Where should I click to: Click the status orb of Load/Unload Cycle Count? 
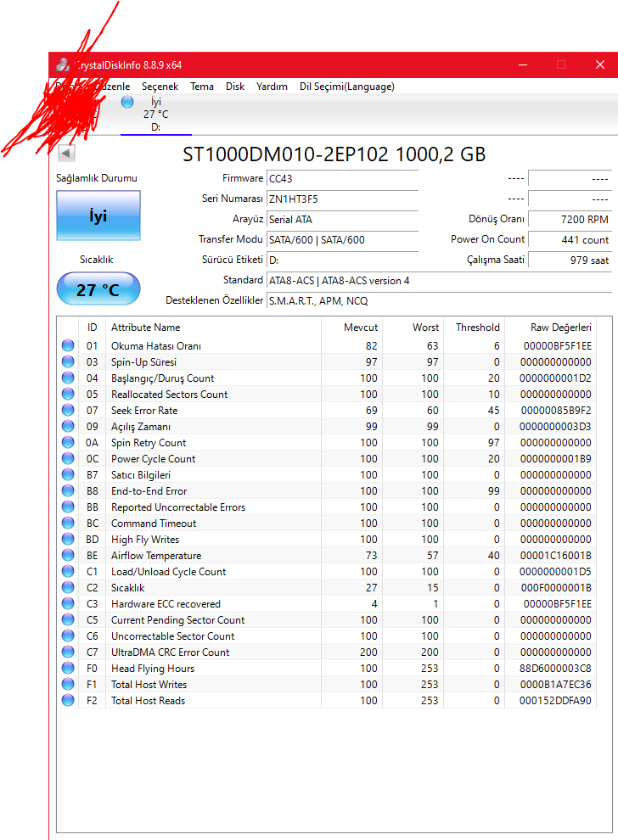click(x=68, y=571)
